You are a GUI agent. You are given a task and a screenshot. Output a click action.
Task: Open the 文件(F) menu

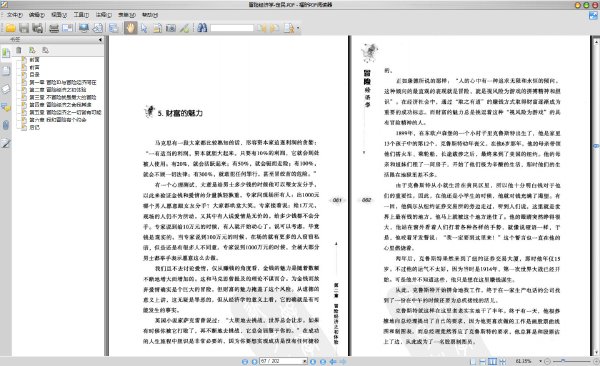(x=15, y=15)
